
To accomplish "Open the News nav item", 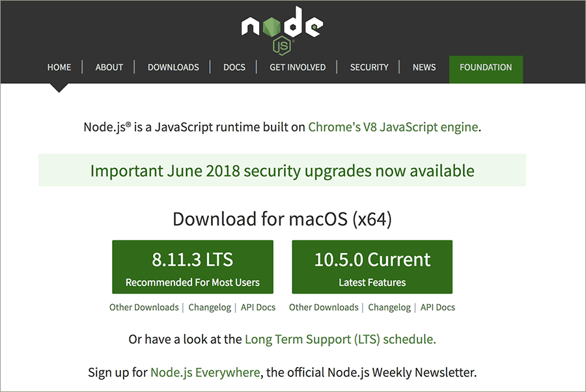I will tap(424, 67).
